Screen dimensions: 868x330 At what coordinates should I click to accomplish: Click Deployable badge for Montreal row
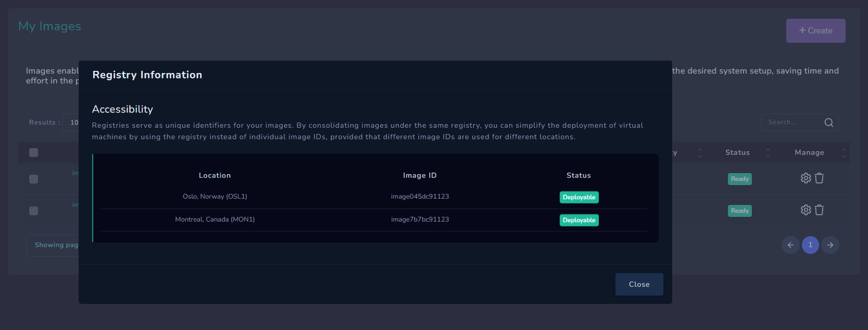coord(579,220)
